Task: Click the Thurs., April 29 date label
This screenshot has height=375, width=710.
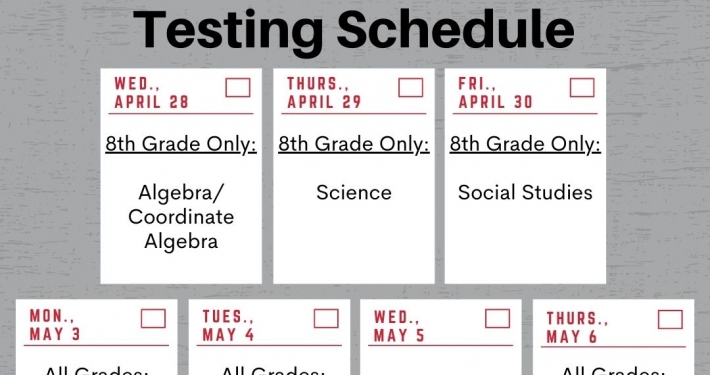Action: click(324, 93)
